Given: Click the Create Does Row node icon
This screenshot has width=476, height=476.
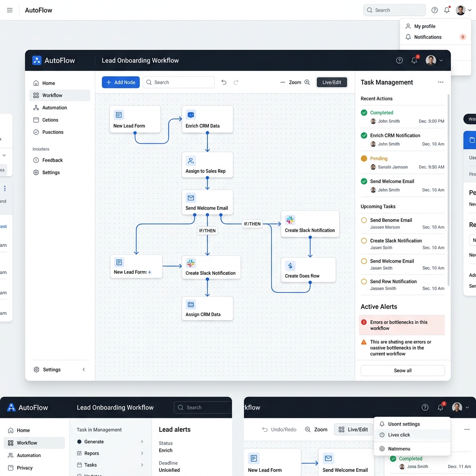Looking at the screenshot, I should click(290, 266).
